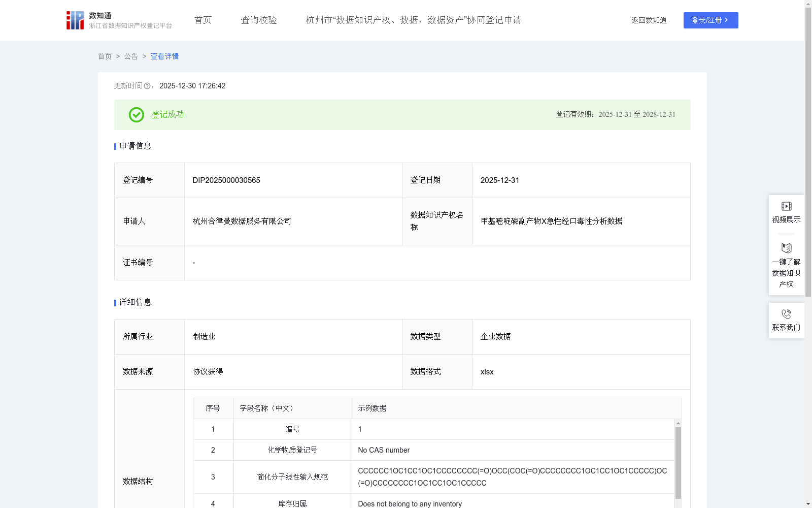Click the 协议获得 data source value

coord(208,372)
